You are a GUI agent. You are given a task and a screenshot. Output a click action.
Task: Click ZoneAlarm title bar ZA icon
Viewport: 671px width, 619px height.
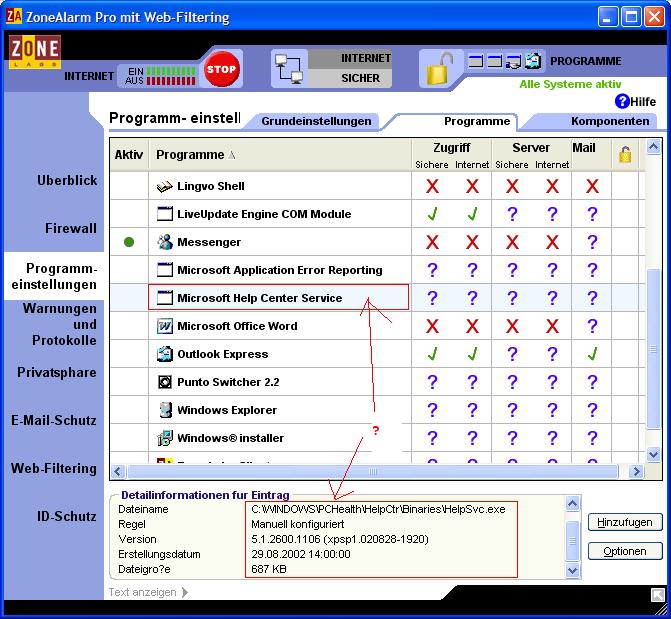coord(14,17)
